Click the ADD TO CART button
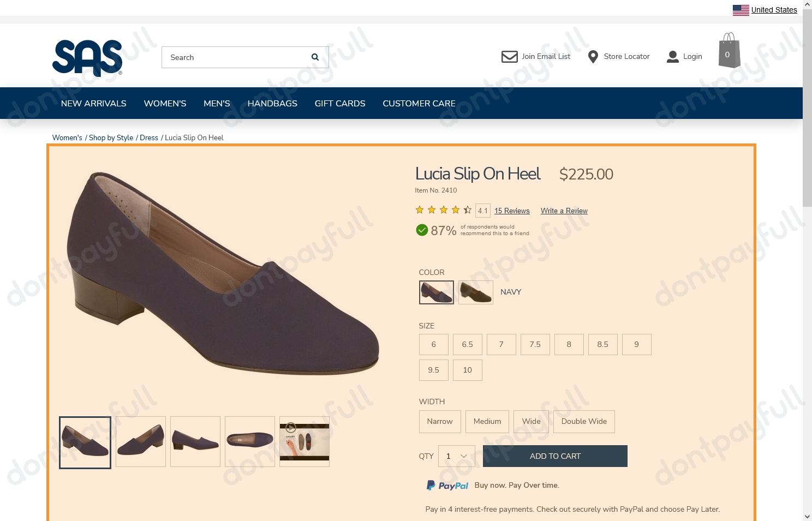The height and width of the screenshot is (521, 812). (x=555, y=456)
